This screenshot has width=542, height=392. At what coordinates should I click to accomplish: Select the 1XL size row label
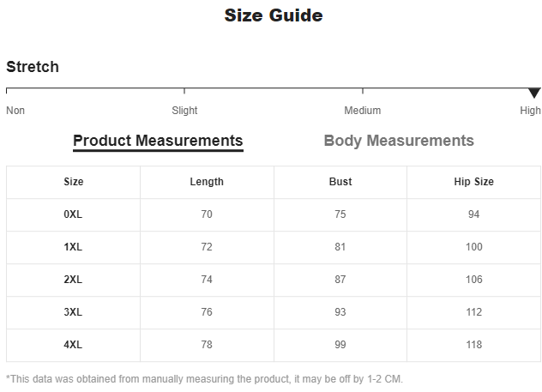pos(74,247)
